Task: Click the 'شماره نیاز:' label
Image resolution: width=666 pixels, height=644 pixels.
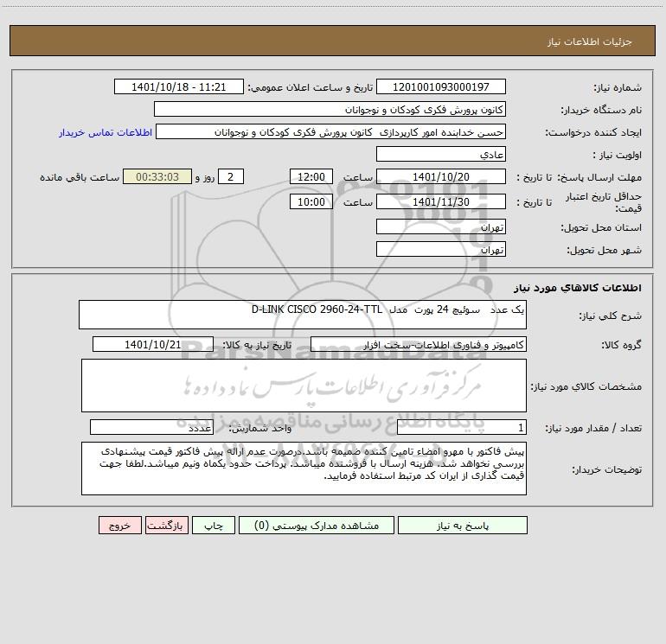Action: coord(618,88)
